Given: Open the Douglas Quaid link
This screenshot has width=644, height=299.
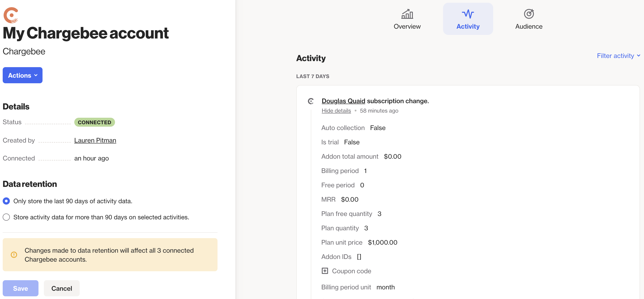Looking at the screenshot, I should [343, 101].
